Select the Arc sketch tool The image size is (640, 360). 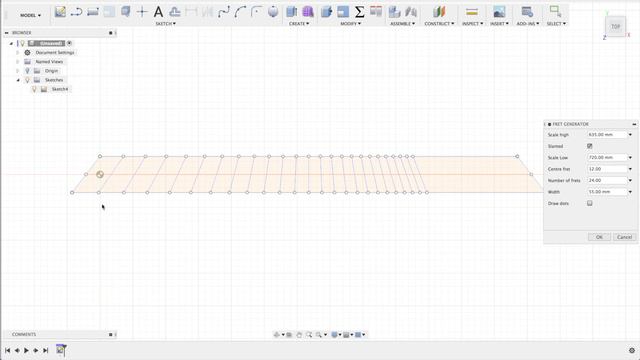coord(240,12)
